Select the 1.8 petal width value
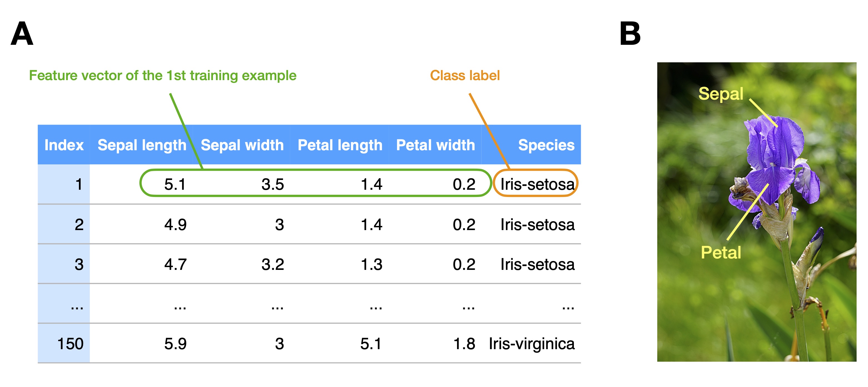This screenshot has width=868, height=387. [x=464, y=344]
